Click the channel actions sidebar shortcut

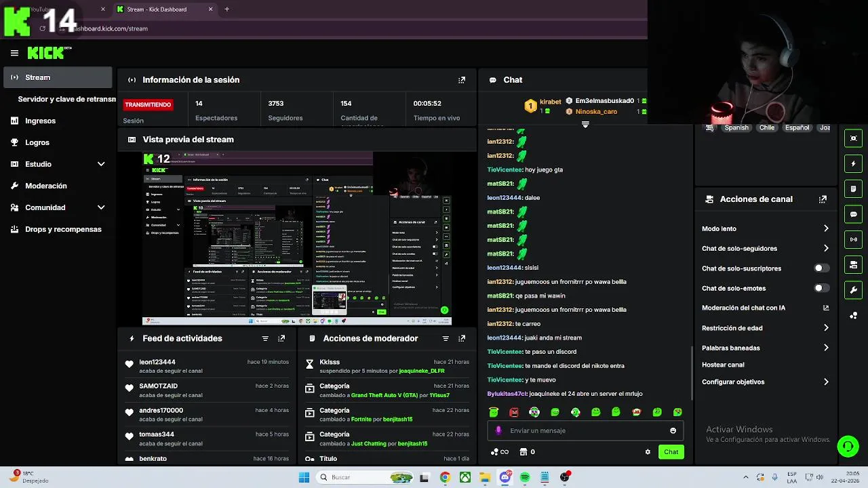coord(854,264)
